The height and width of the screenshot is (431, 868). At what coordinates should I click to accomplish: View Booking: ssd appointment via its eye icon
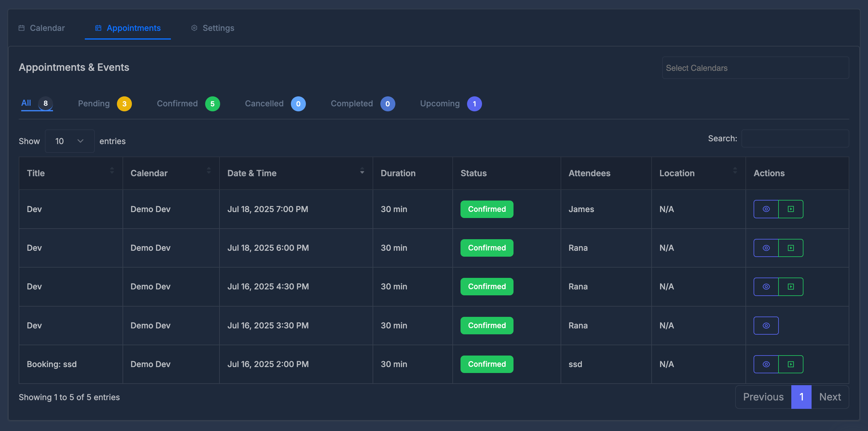(x=766, y=364)
